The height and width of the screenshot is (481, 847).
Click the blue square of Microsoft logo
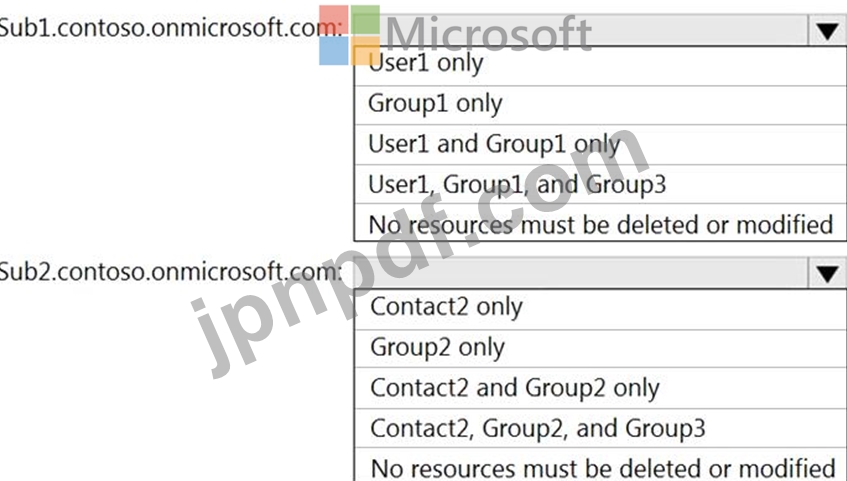click(333, 50)
